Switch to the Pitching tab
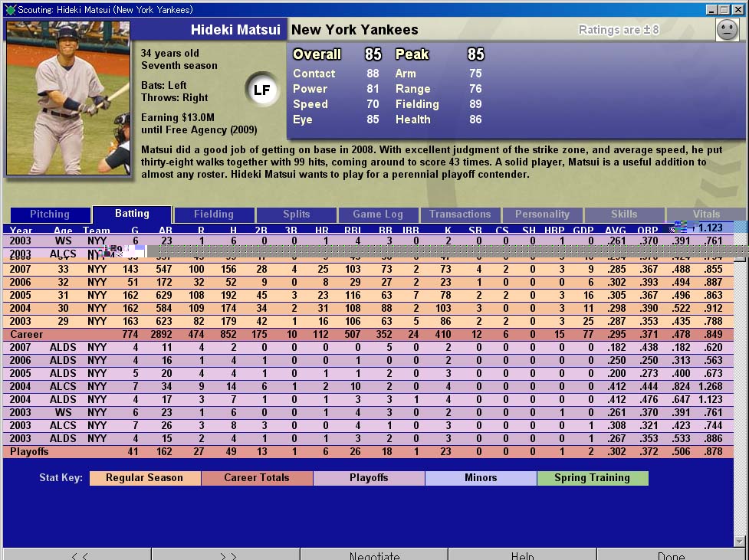Screen dimensions: 749x560 50,215
